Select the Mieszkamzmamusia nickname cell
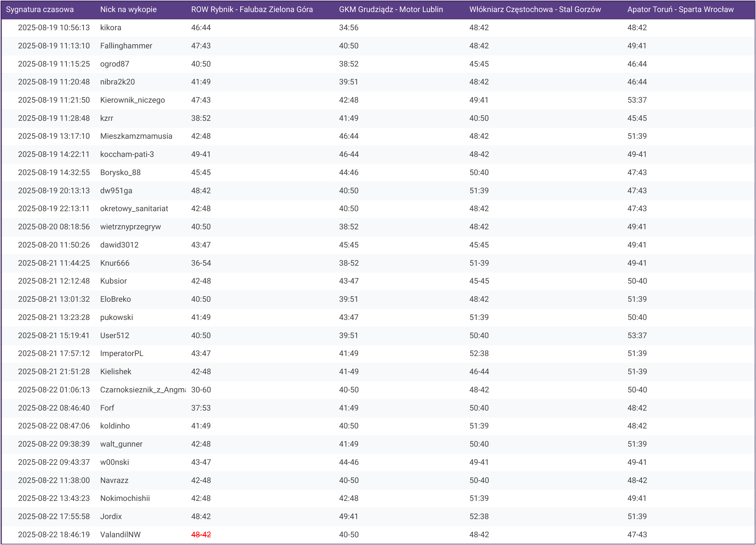Screen dimensions: 756x545 (136, 136)
